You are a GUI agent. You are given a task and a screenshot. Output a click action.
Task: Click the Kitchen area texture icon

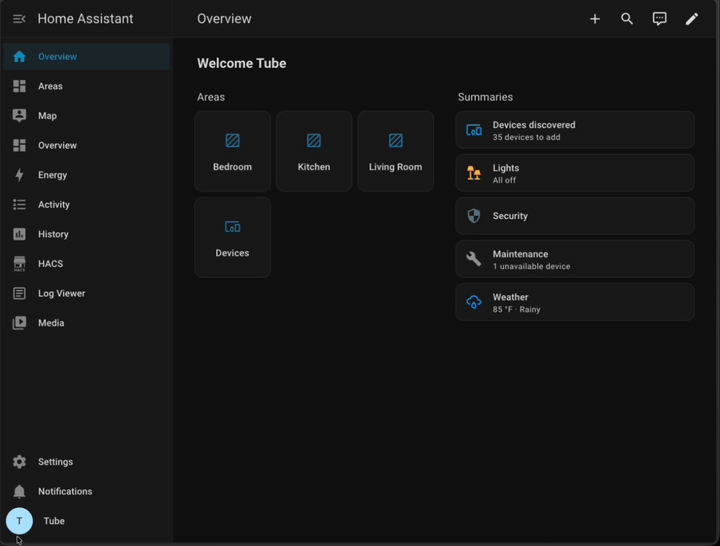[314, 141]
